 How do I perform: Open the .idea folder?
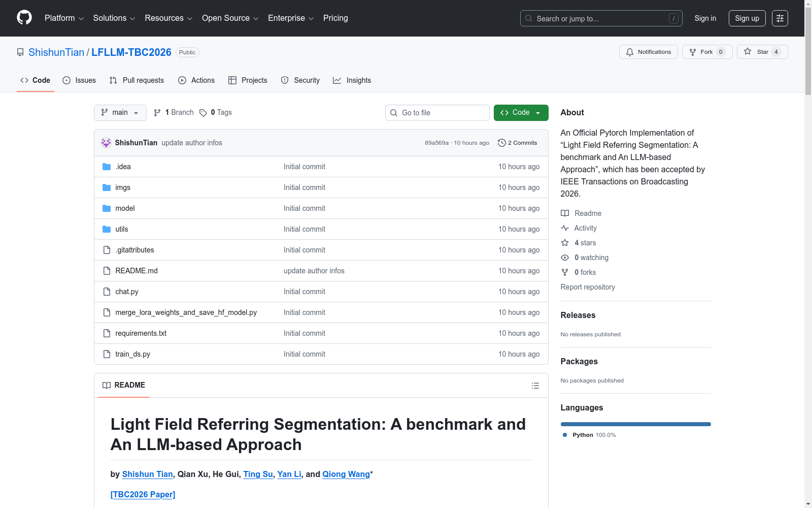(123, 167)
